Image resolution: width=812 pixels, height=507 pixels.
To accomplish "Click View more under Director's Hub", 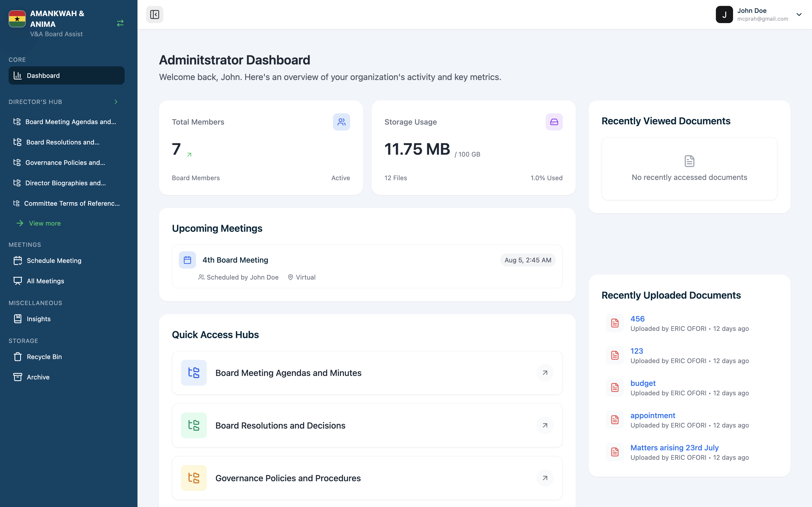I will [x=45, y=223].
